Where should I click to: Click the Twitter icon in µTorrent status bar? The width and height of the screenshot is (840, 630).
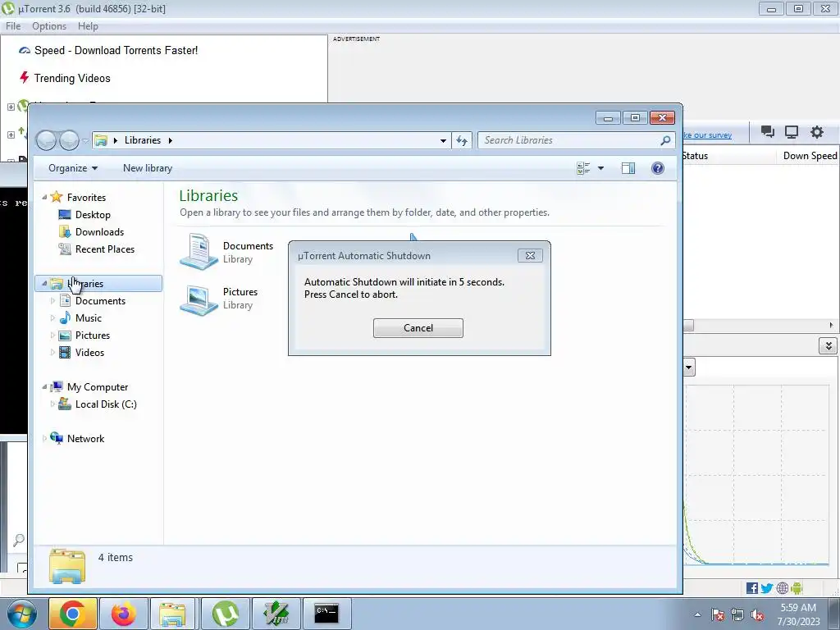[x=767, y=588]
